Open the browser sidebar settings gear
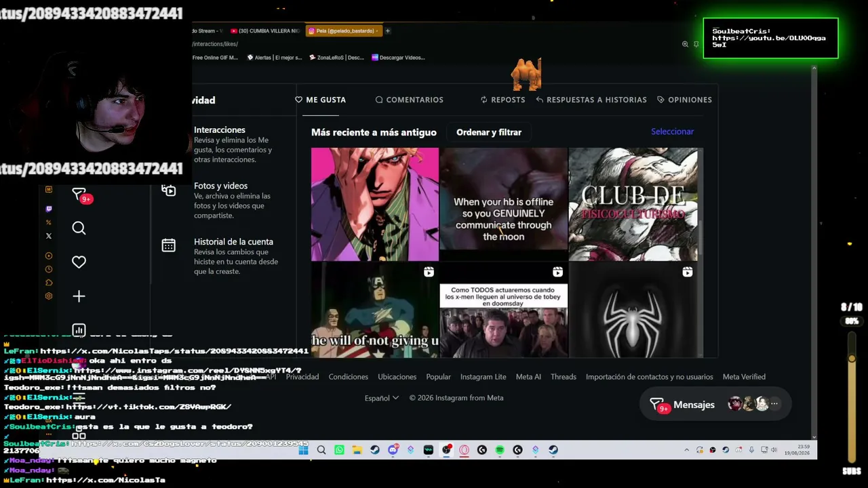This screenshot has width=868, height=488. pyautogui.click(x=49, y=296)
